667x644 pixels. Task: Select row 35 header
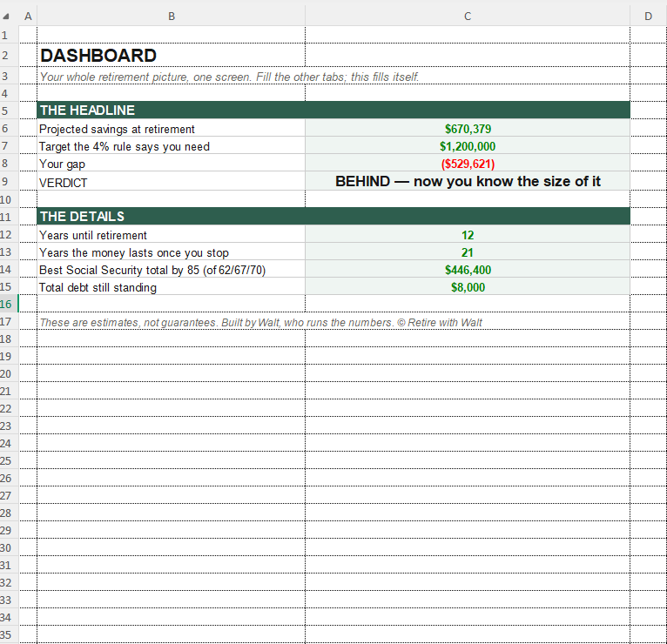point(9,635)
